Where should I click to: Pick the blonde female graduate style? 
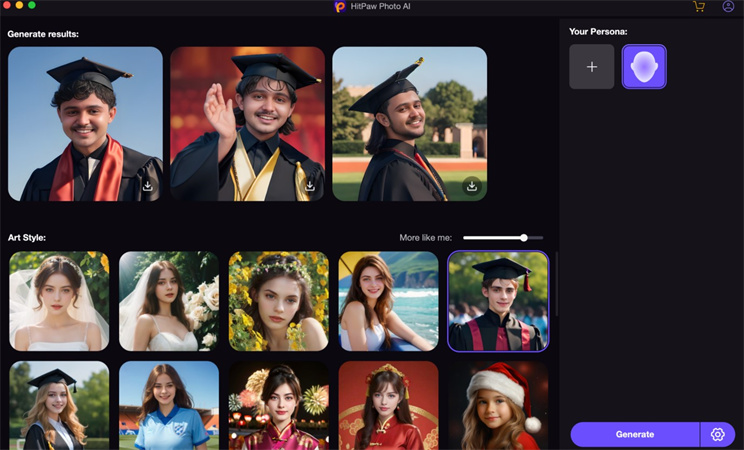[x=59, y=406]
